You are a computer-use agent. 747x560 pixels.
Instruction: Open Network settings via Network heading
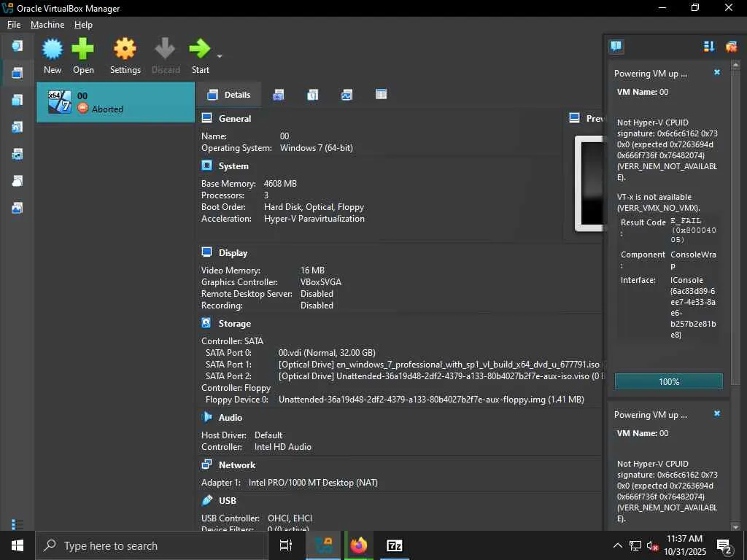tap(237, 465)
